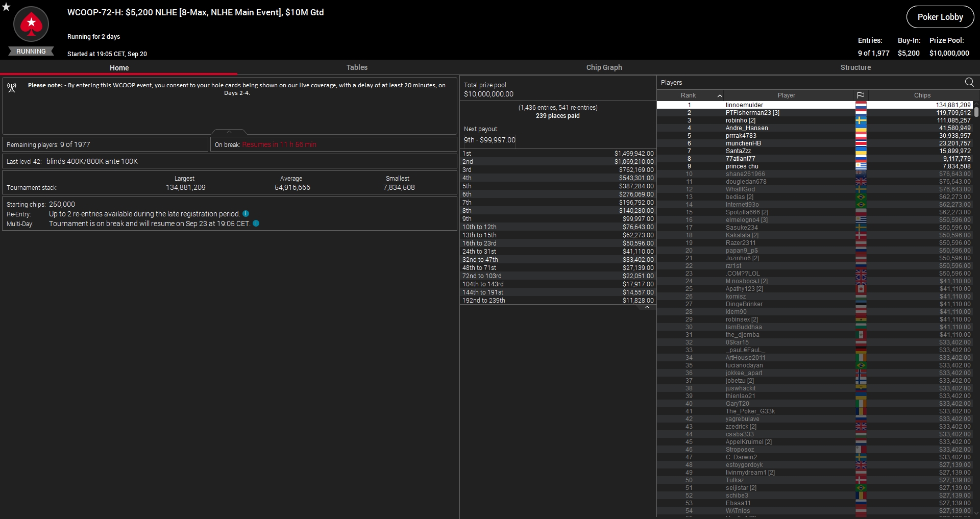Viewport: 980px width, 519px height.
Task: Select eliminated player Tulkaz
Action: (815, 480)
